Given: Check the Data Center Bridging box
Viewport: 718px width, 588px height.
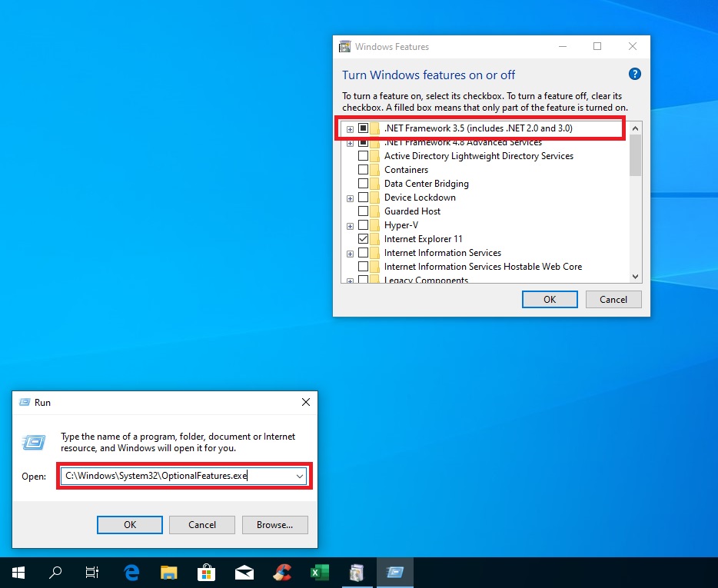Looking at the screenshot, I should point(363,184).
